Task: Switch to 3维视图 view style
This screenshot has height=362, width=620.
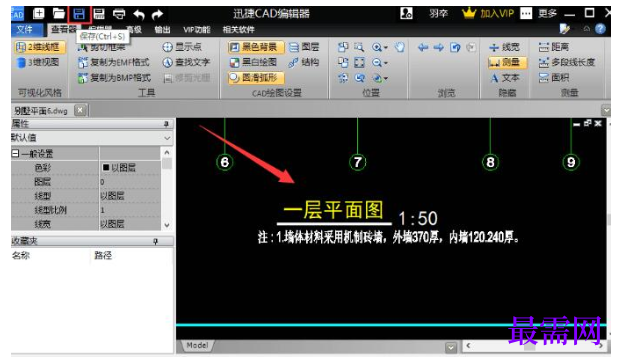Action: coord(38,62)
